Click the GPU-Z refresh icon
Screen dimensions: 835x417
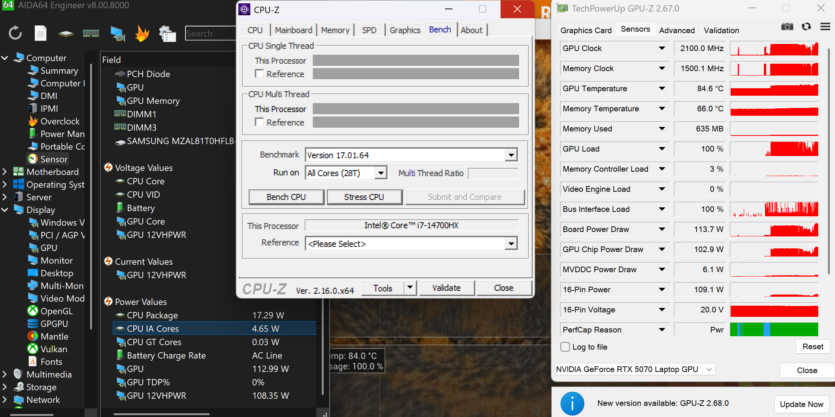[806, 27]
